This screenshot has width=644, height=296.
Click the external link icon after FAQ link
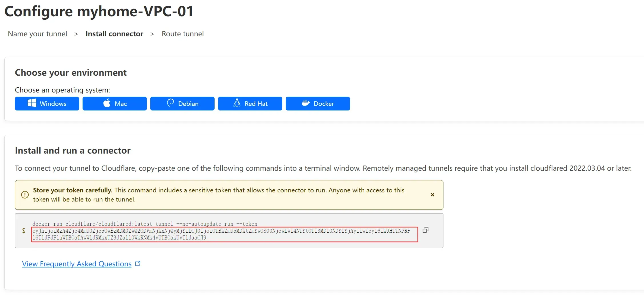click(138, 263)
